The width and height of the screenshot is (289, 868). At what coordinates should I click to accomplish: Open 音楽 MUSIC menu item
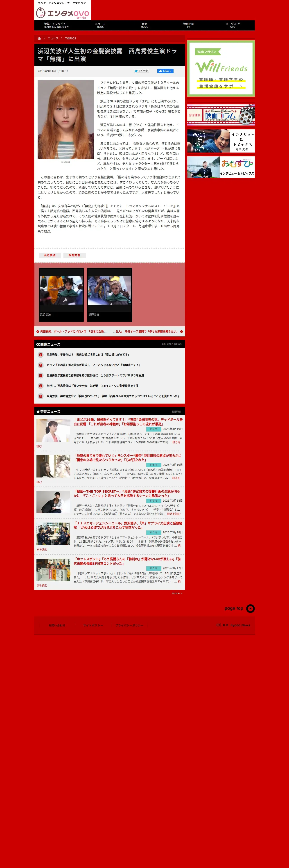[x=144, y=25]
